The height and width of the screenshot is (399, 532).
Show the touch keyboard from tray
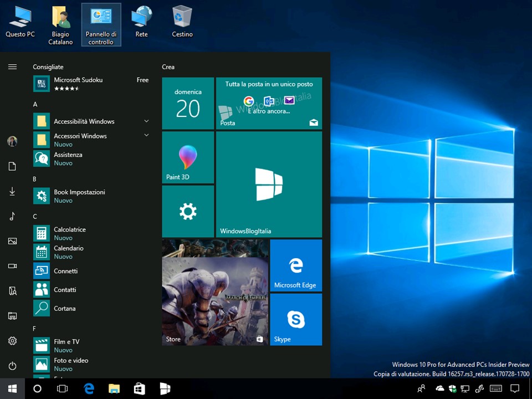coord(496,388)
